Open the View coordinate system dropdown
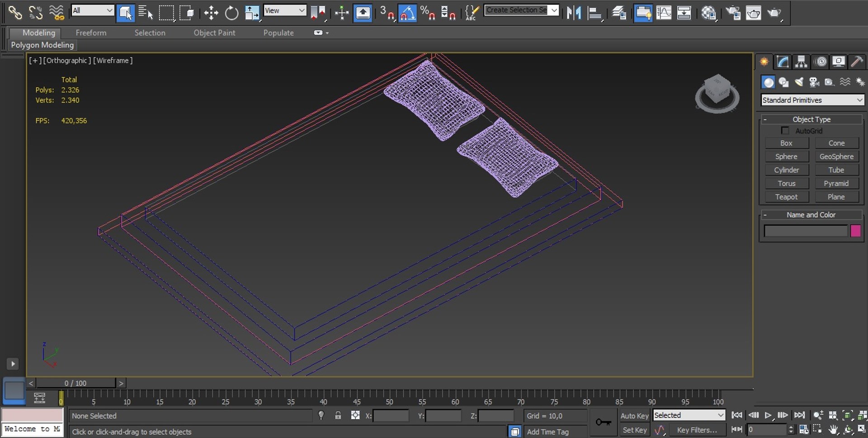This screenshot has width=868, height=438. [x=285, y=10]
